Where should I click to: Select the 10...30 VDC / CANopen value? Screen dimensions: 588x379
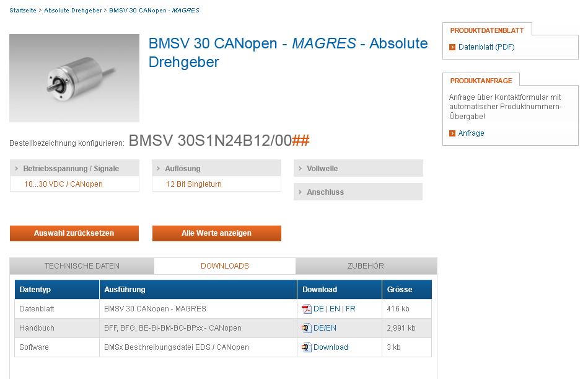(63, 184)
